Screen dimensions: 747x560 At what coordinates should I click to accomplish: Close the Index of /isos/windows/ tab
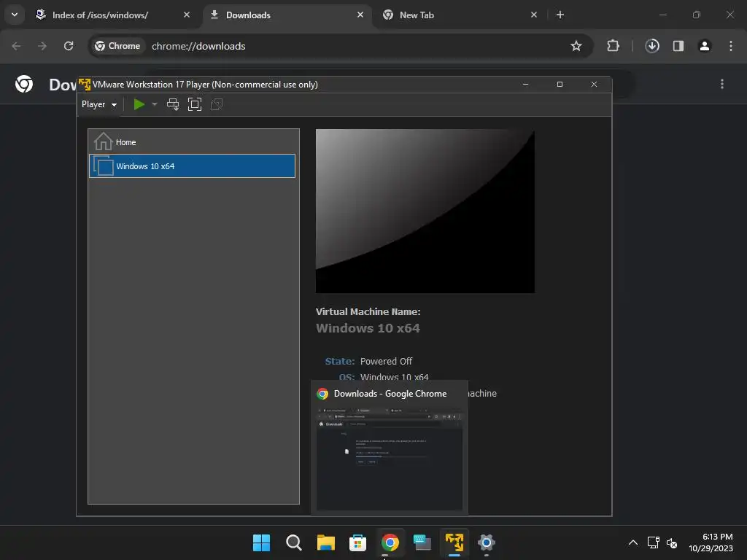tap(187, 15)
